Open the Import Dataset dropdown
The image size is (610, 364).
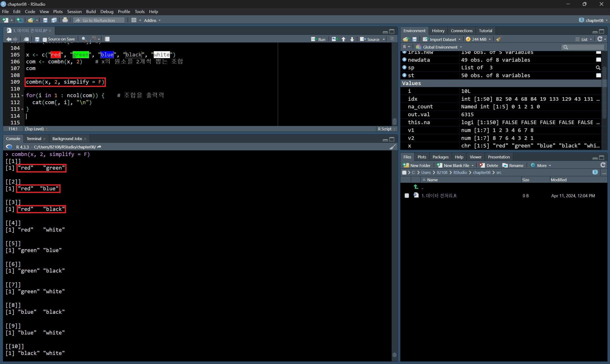coord(442,39)
